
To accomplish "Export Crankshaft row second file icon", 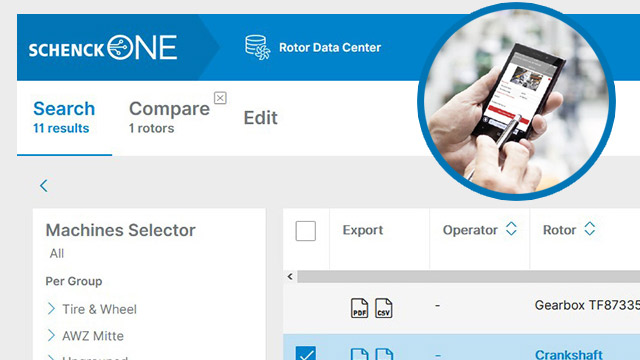I will (384, 354).
